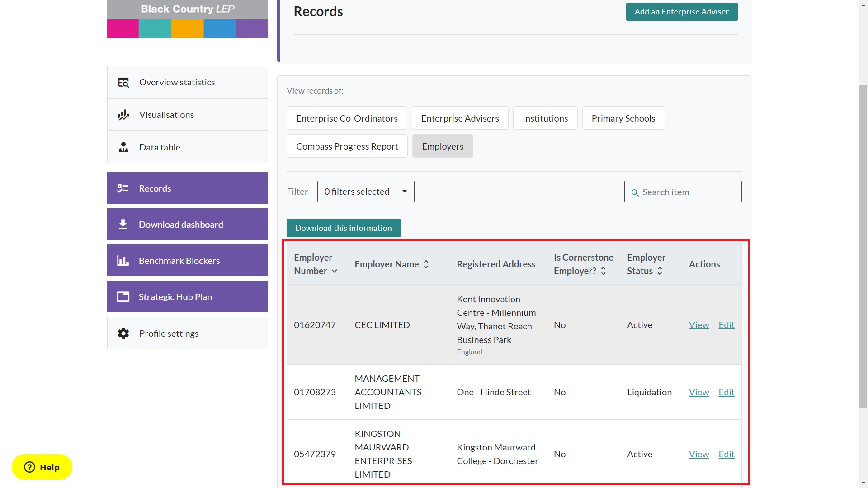
Task: View CEC LIMITED record
Action: pyautogui.click(x=699, y=325)
